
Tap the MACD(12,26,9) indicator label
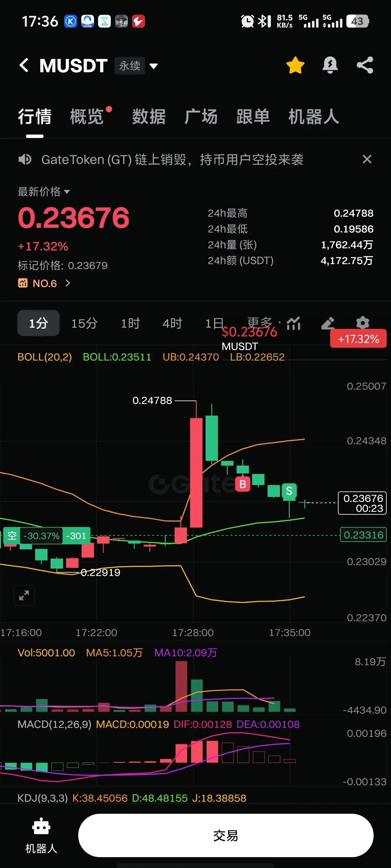tap(54, 724)
